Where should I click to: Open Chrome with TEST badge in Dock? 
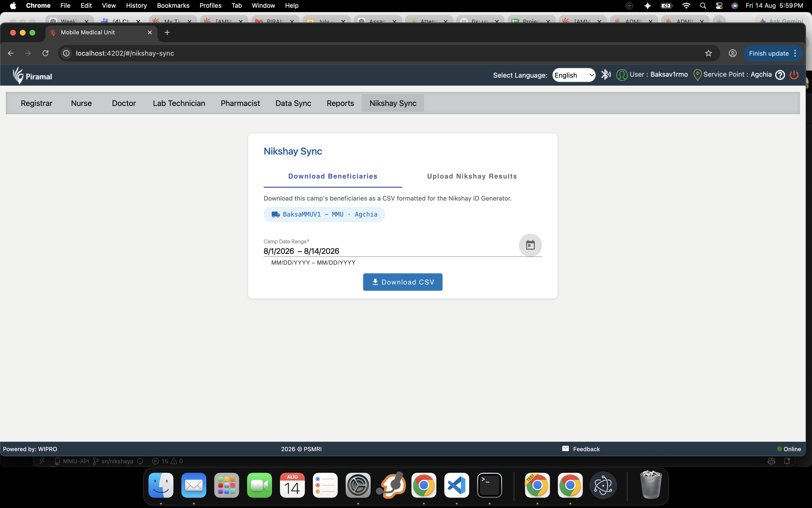tap(537, 485)
